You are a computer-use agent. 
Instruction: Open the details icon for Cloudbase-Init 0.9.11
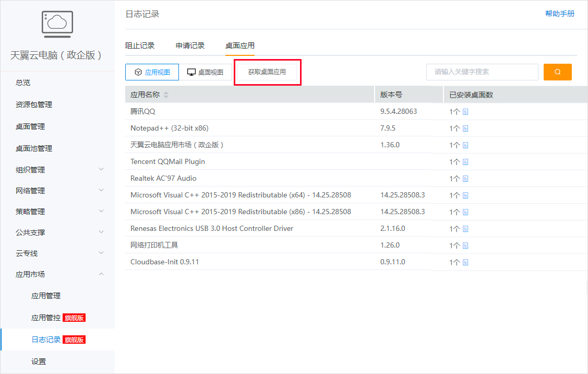(465, 262)
